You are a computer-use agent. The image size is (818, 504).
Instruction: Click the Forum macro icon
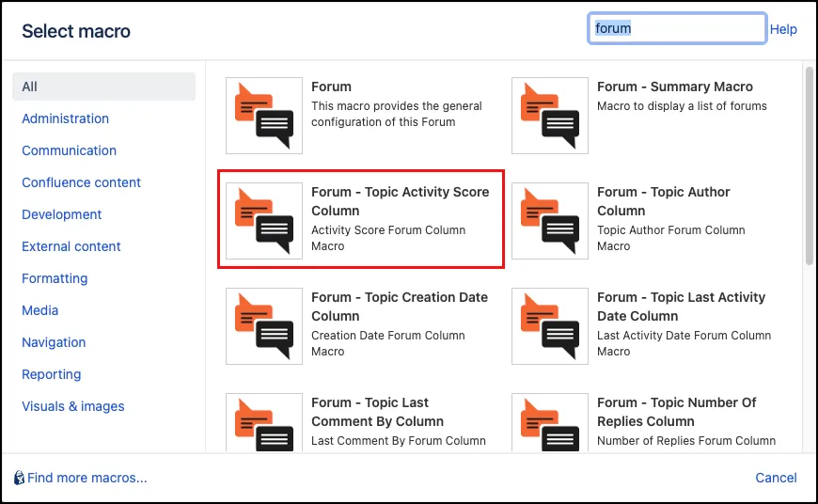click(x=264, y=116)
